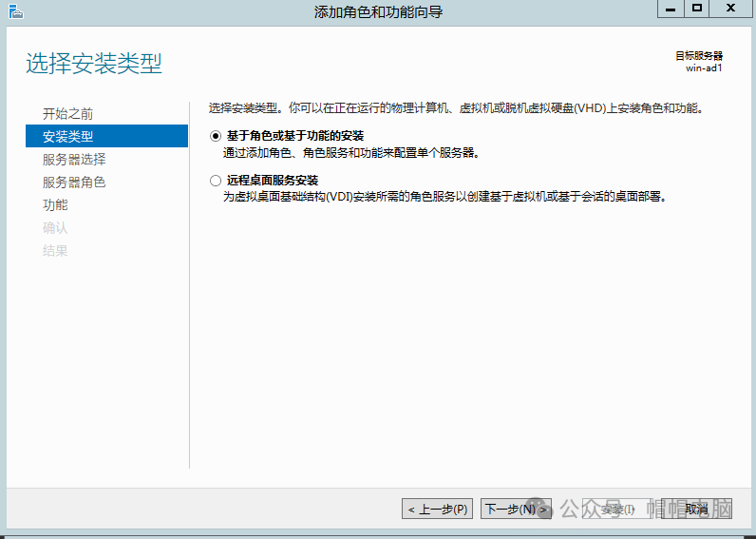Open 服务器角色 step in sidebar

74,182
